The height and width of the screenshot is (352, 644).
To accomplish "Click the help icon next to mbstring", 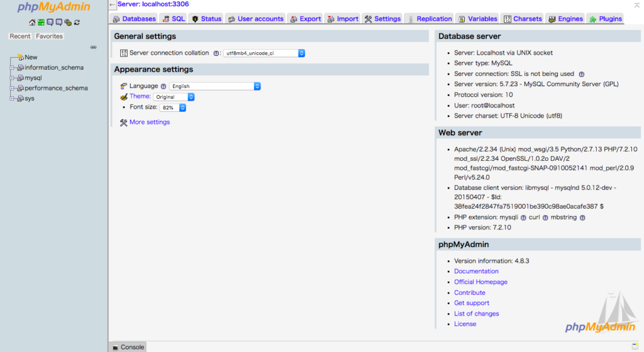I will coord(582,218).
